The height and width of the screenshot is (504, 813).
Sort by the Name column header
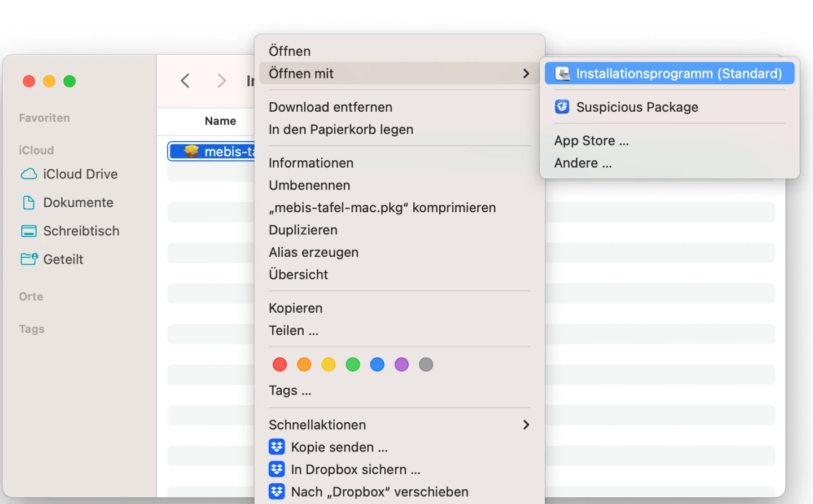(x=220, y=121)
